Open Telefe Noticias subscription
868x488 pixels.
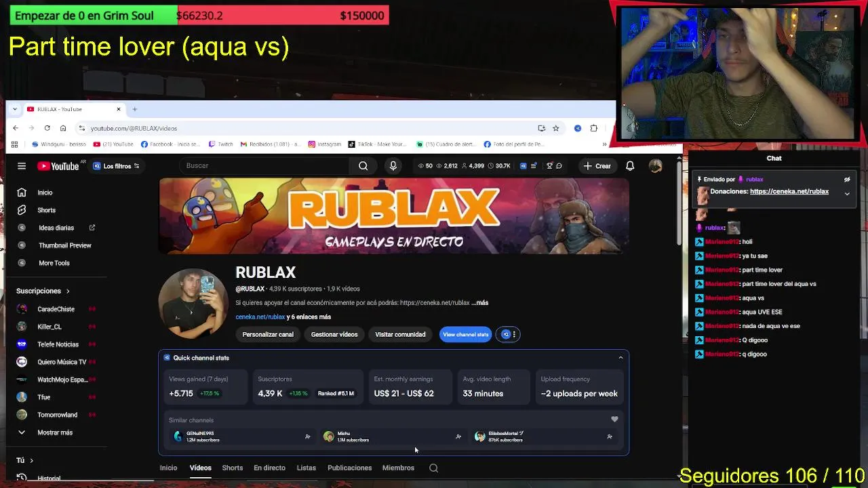click(x=56, y=344)
